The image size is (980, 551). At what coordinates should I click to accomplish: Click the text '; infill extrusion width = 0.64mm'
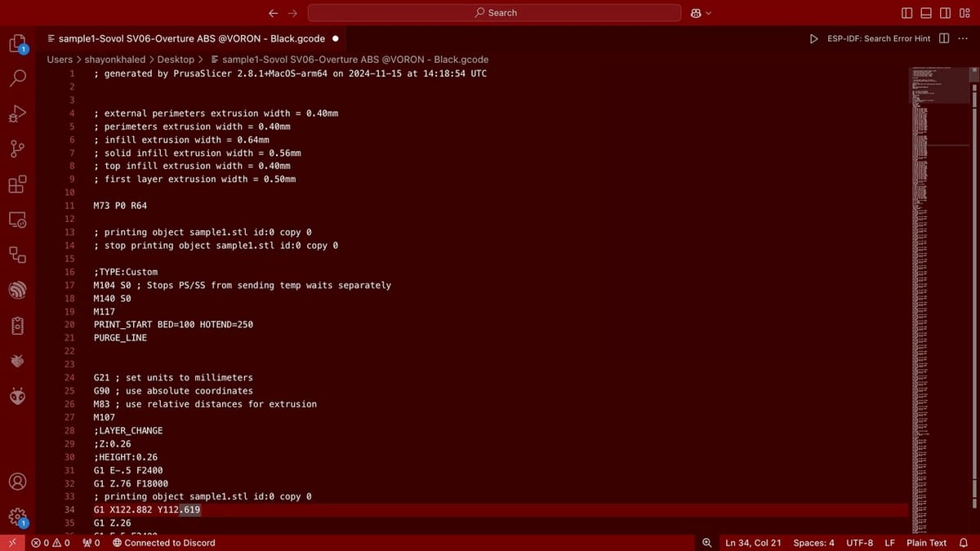[x=181, y=140]
